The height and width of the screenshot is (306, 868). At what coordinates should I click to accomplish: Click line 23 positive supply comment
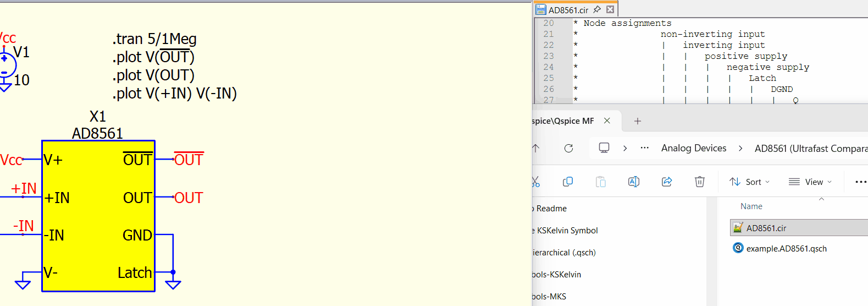[x=746, y=56]
